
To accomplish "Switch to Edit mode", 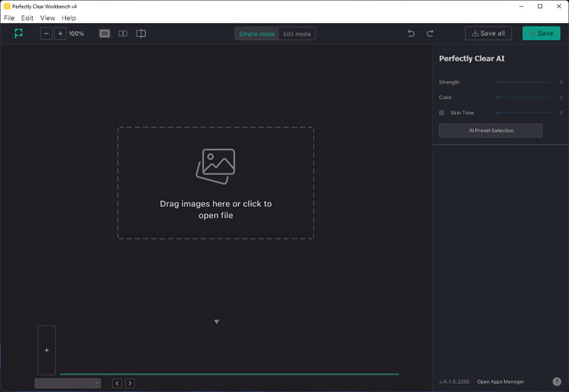I will (297, 34).
